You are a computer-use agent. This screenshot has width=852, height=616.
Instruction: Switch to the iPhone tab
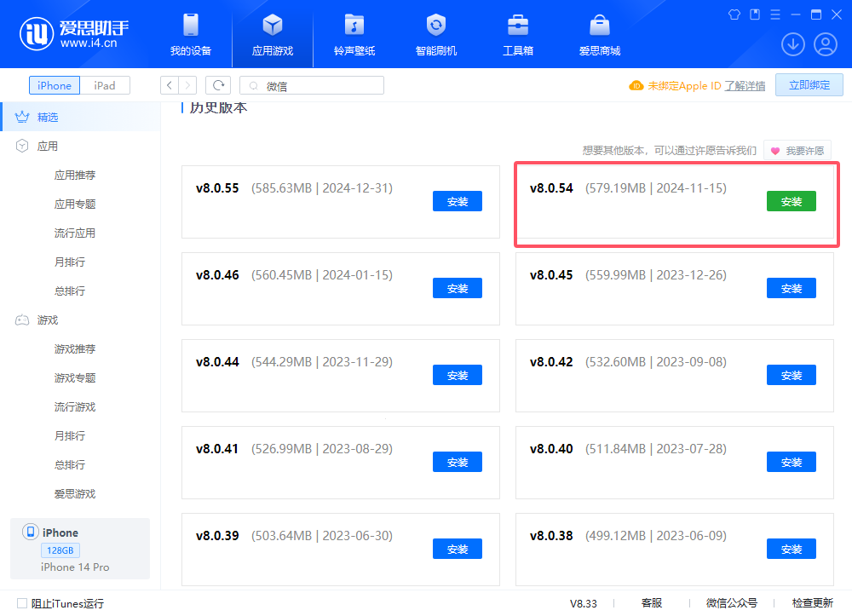click(54, 85)
